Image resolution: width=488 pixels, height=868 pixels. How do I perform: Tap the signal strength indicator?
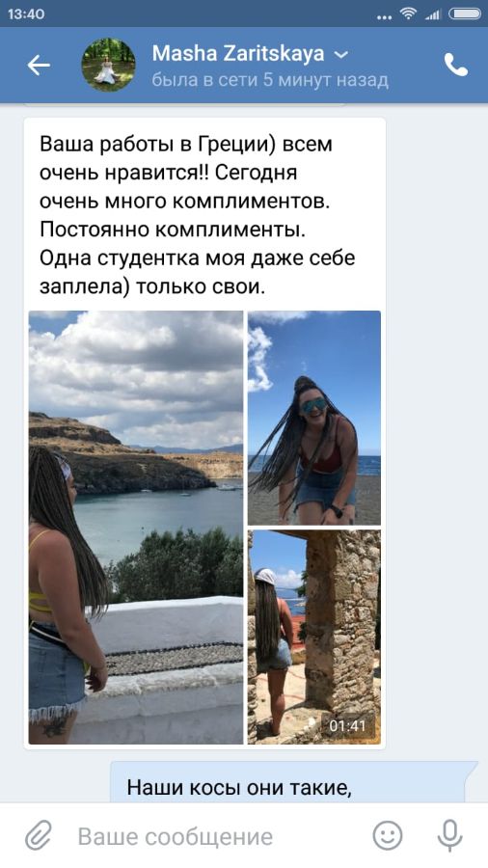(433, 14)
